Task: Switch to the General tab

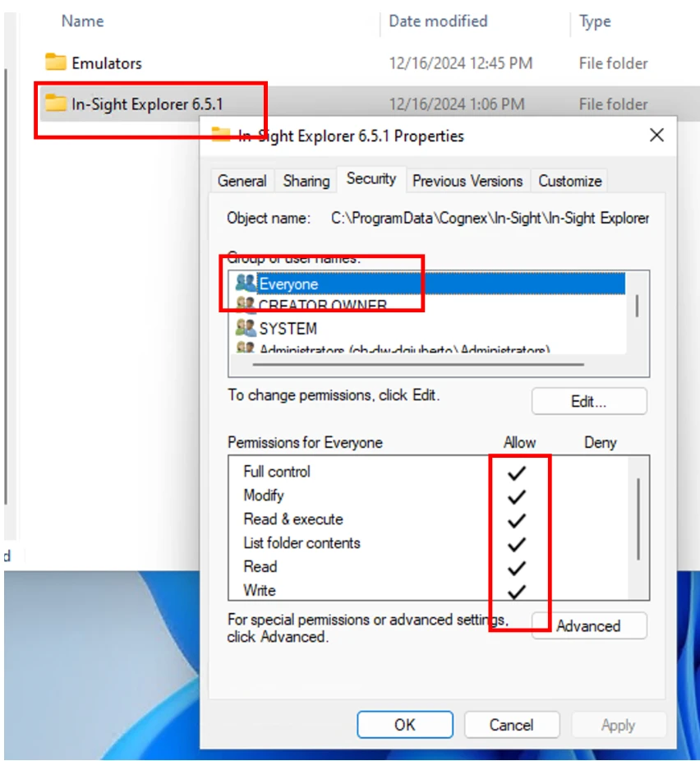Action: click(x=242, y=181)
